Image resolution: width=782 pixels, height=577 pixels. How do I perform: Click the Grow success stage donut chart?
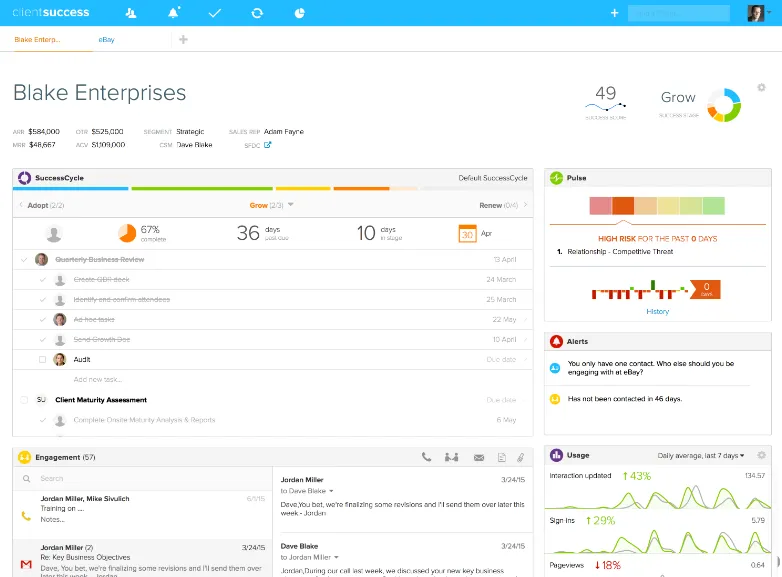tap(724, 105)
